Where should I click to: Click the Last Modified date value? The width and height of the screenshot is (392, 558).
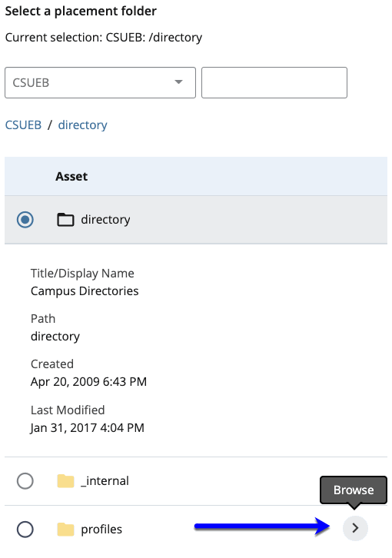point(87,428)
